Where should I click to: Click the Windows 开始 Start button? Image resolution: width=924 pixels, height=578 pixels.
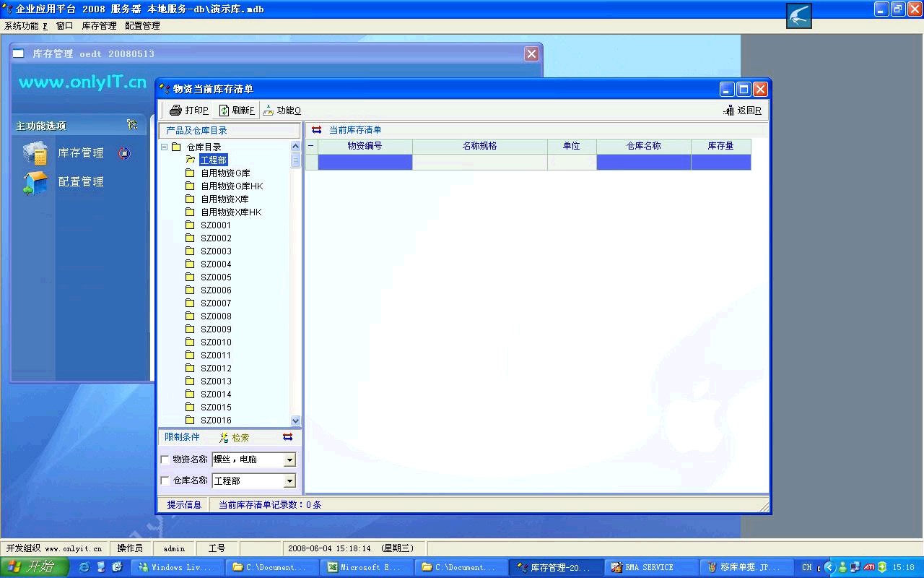coord(34,567)
